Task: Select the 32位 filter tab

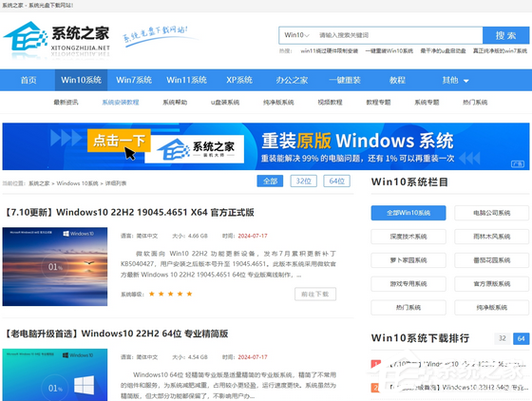Action: click(x=304, y=181)
